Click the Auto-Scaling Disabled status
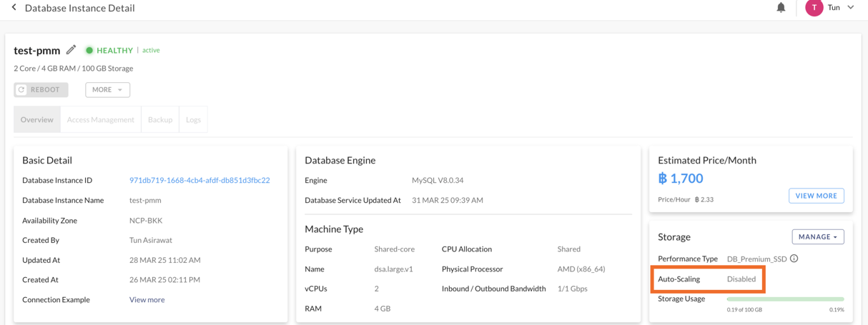The image size is (868, 325). 741,279
